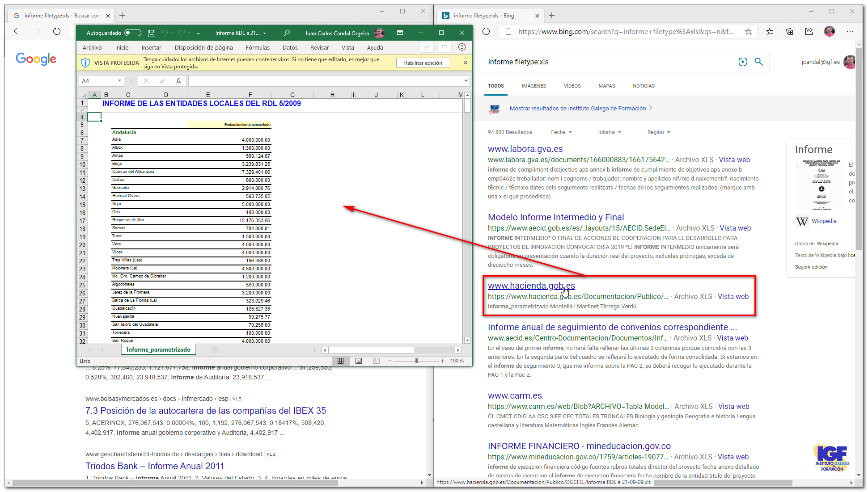Open Modelo Informe Intermedio y Final link

(556, 217)
